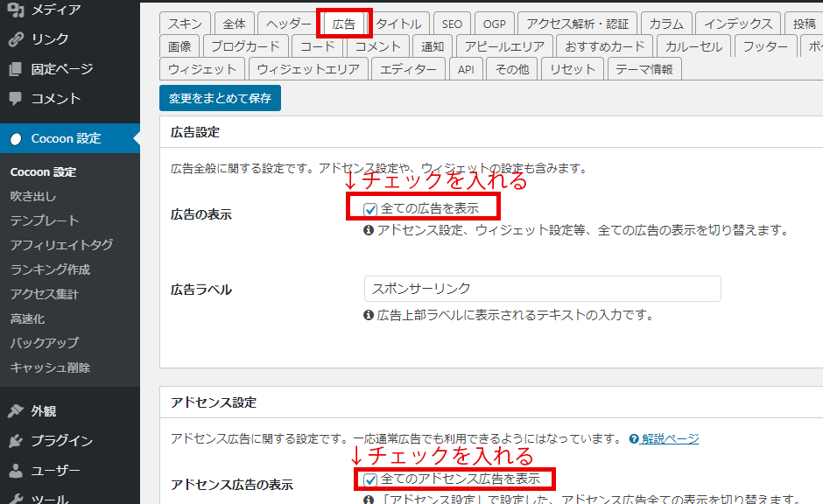
Task: Toggle the 全ての広告を表示 checkbox
Action: (370, 209)
